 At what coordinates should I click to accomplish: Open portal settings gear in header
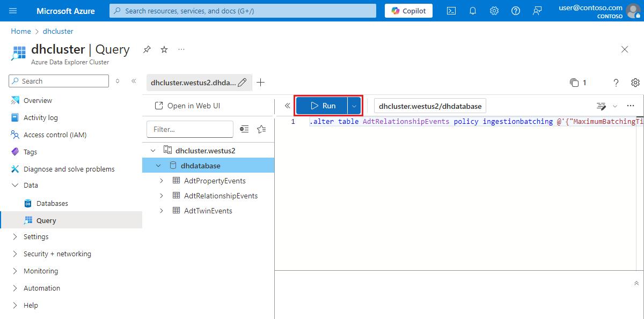pyautogui.click(x=494, y=11)
